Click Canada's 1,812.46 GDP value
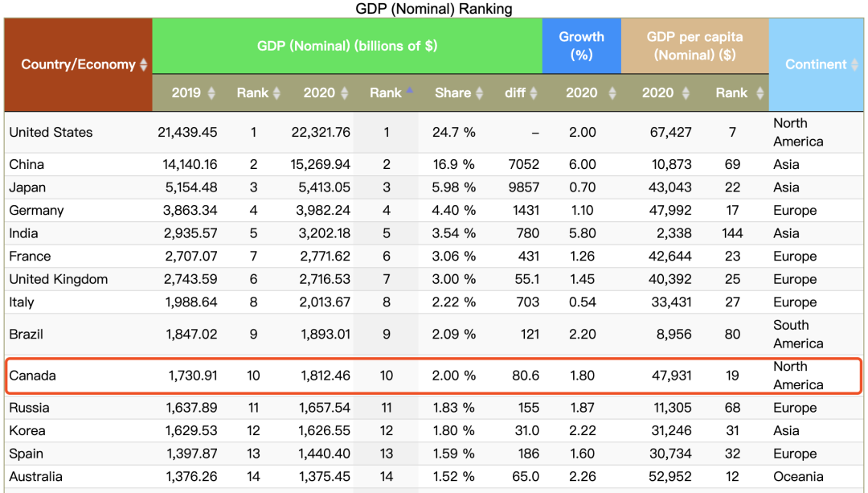The height and width of the screenshot is (493, 868). [x=325, y=376]
